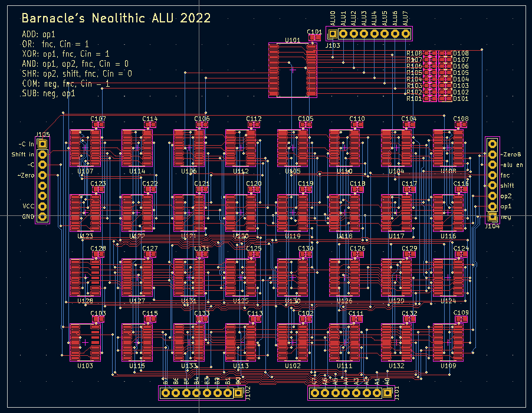Click the Barnacle's Neolithic ALU 2022 title text
Viewport: 532px width, 413px height.
click(116, 19)
